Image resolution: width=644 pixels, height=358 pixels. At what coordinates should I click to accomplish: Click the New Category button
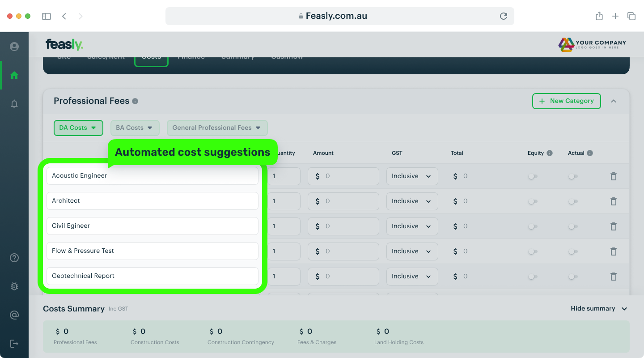pos(566,101)
